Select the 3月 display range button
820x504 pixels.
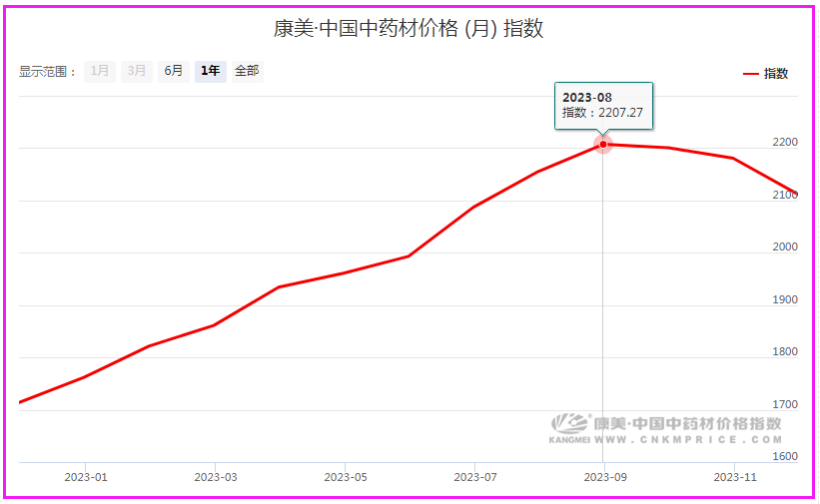137,71
